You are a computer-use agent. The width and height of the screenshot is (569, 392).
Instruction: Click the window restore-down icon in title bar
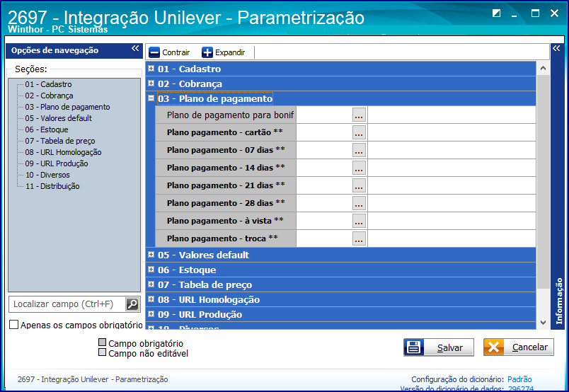[496, 13]
